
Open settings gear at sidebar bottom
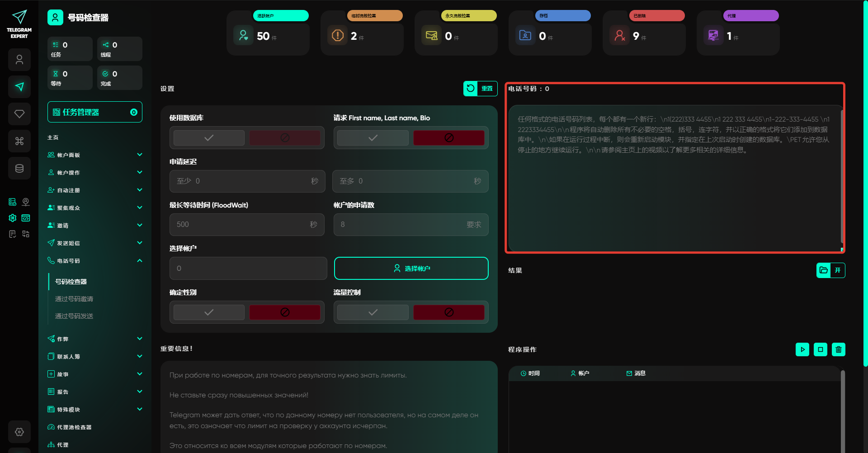19,432
